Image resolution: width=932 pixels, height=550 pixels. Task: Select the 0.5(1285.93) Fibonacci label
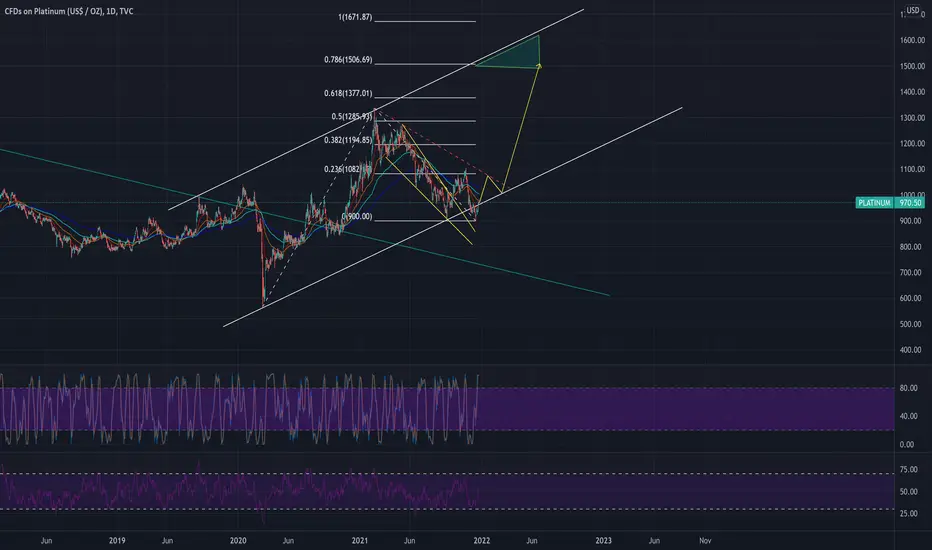351,117
